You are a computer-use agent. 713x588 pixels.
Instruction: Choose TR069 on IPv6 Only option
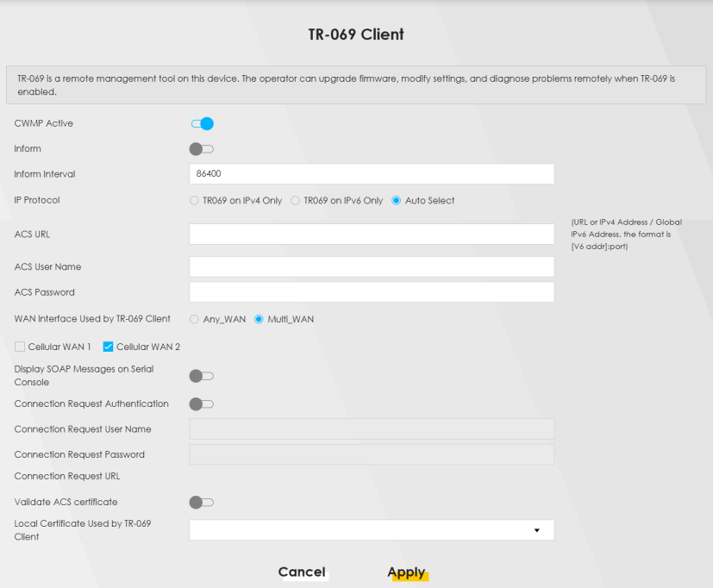pos(295,201)
